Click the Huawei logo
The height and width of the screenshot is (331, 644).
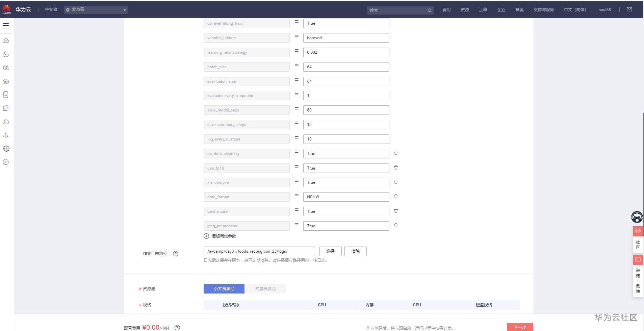[x=6, y=9]
